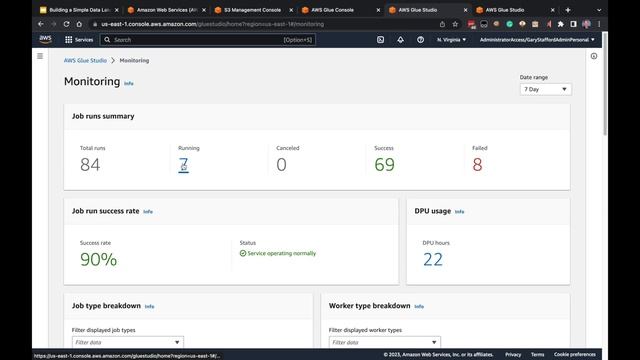
Task: Open Cookie preferences in footer
Action: pyautogui.click(x=575, y=354)
